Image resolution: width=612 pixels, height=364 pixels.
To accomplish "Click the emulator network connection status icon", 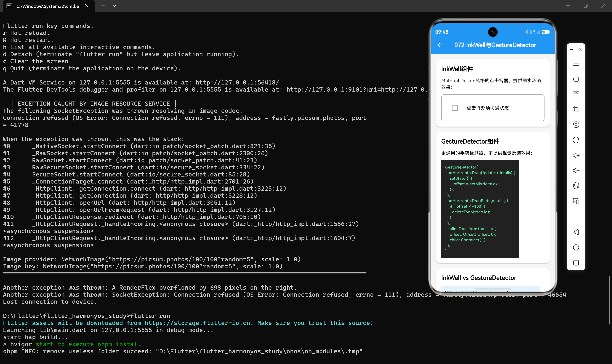I will coord(529,32).
